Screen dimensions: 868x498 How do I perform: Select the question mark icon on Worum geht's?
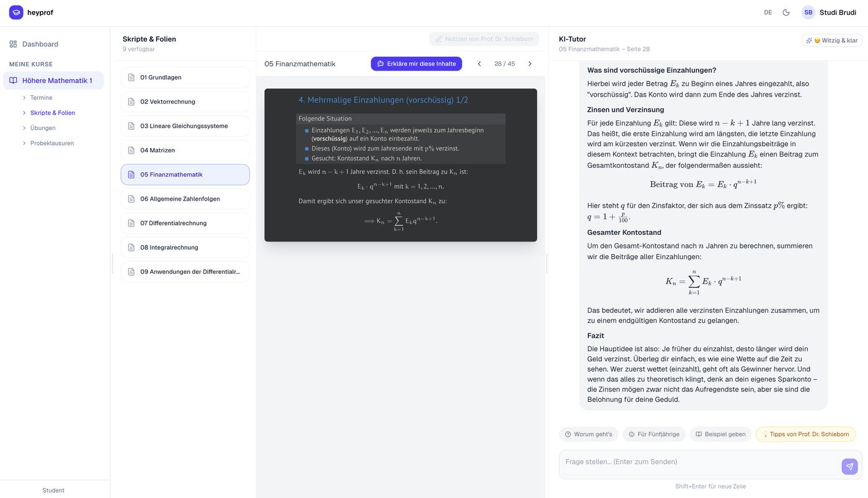click(567, 434)
